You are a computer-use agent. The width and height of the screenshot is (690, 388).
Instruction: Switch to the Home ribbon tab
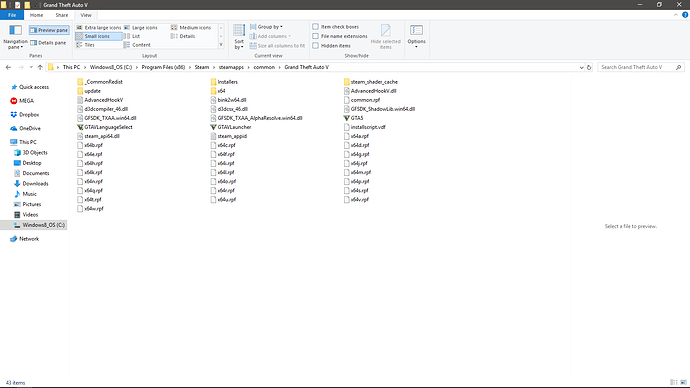[x=37, y=15]
